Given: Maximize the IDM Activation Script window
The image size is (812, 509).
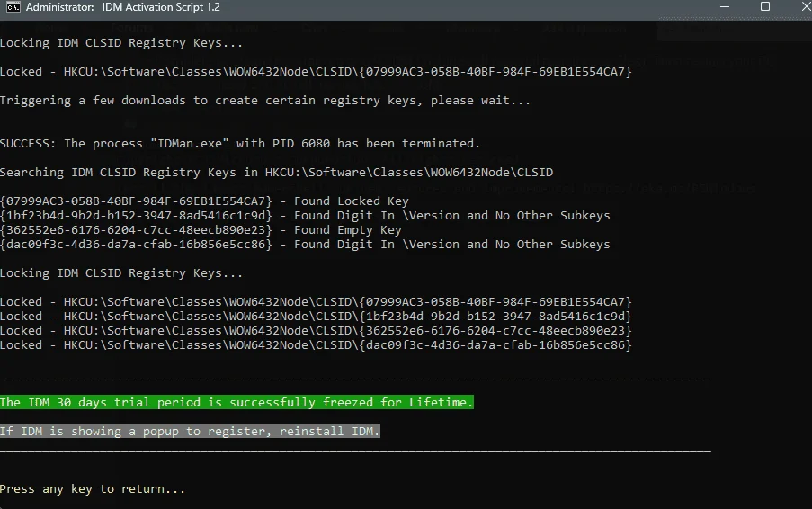Looking at the screenshot, I should (765, 6).
